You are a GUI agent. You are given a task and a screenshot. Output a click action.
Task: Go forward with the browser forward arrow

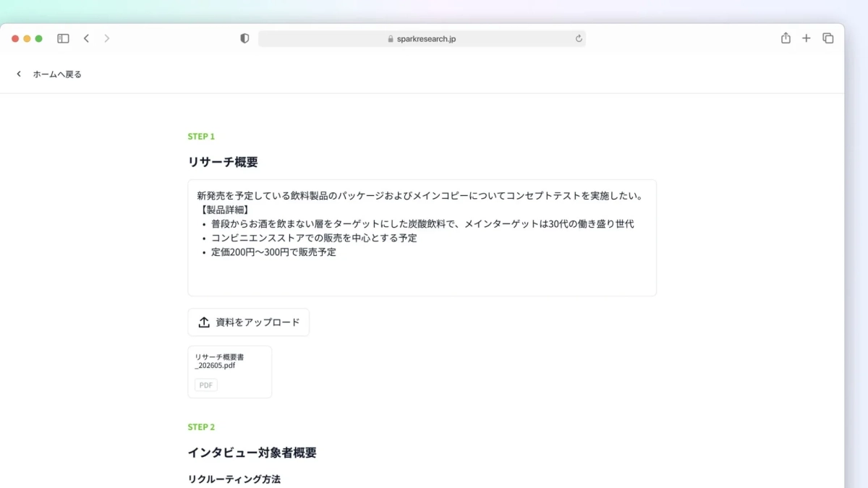click(x=107, y=38)
